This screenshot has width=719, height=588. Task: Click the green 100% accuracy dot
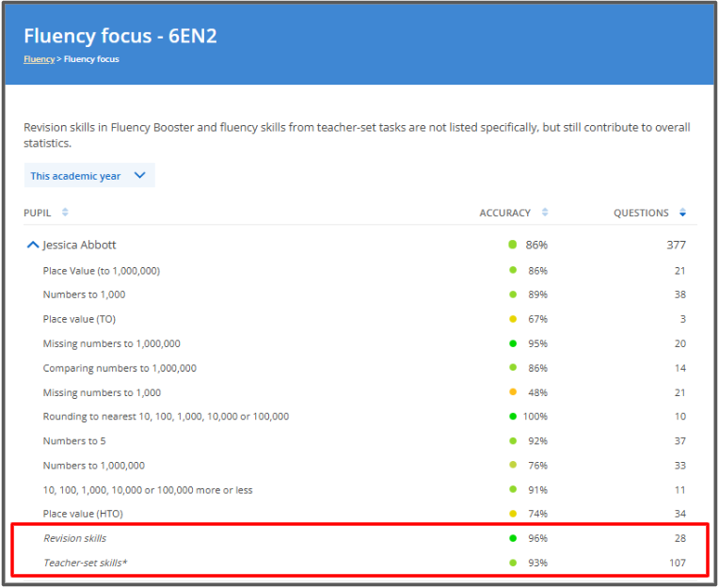[x=513, y=417]
